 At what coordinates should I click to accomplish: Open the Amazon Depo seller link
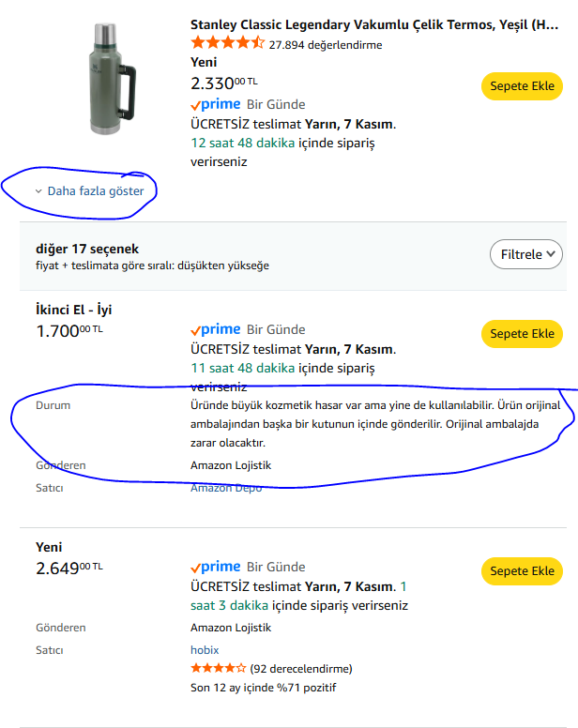226,488
